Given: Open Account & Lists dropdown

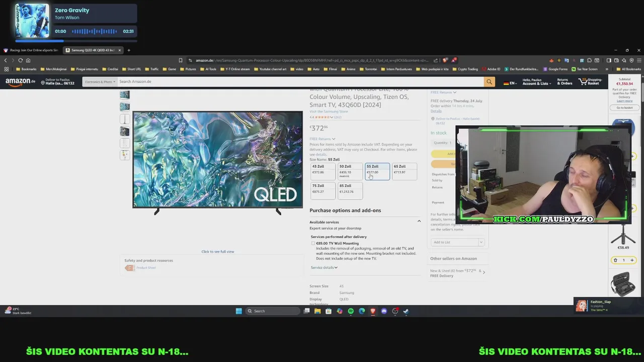Looking at the screenshot, I should [x=536, y=81].
